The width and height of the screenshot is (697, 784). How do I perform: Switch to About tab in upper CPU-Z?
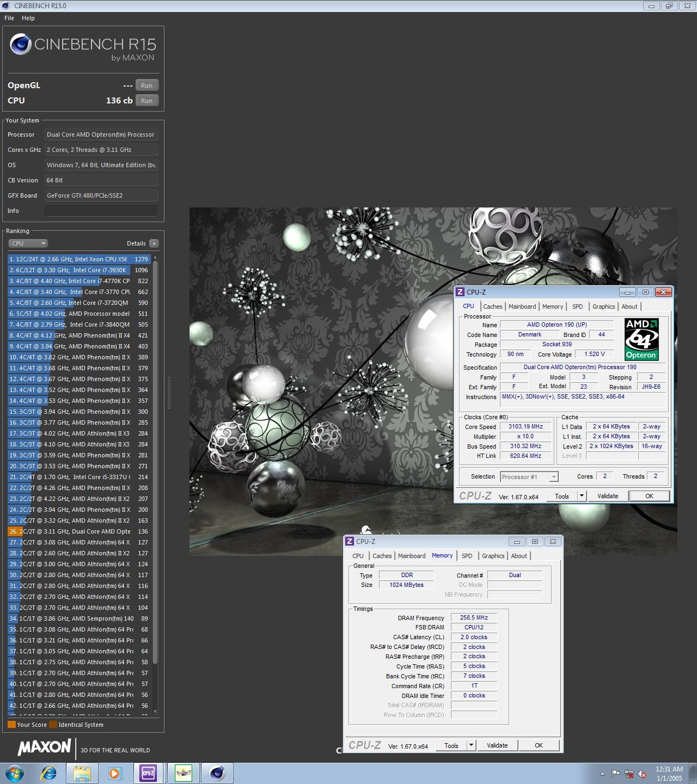pos(629,307)
